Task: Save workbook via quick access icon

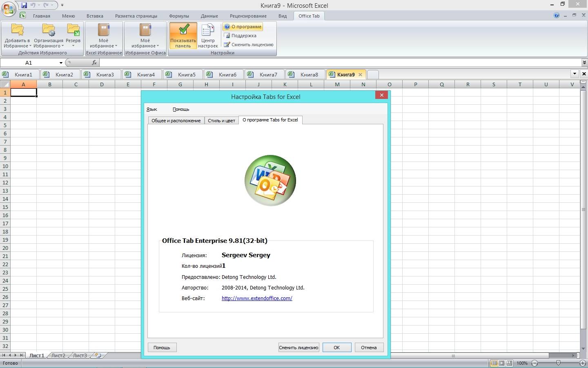Action: [x=24, y=5]
